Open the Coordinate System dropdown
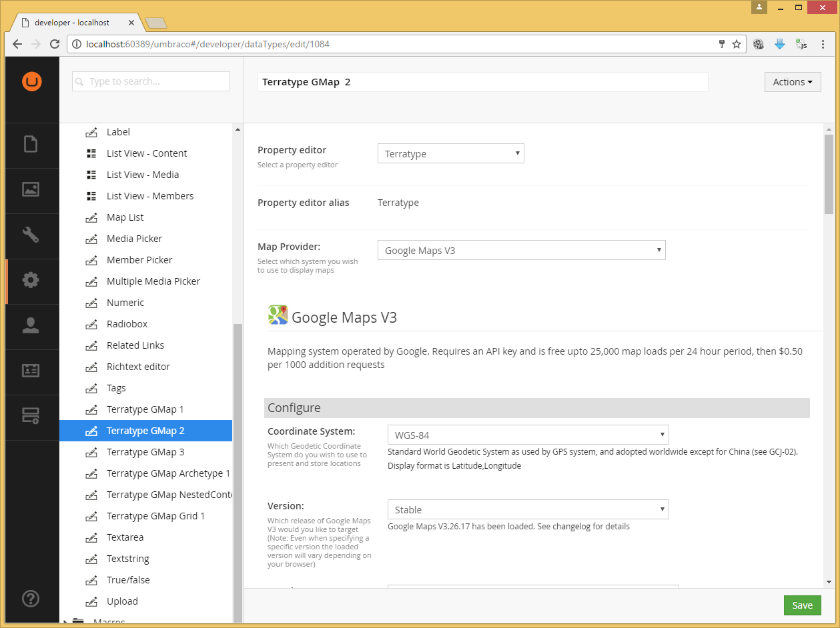Screen dimensions: 840x628 coord(528,435)
